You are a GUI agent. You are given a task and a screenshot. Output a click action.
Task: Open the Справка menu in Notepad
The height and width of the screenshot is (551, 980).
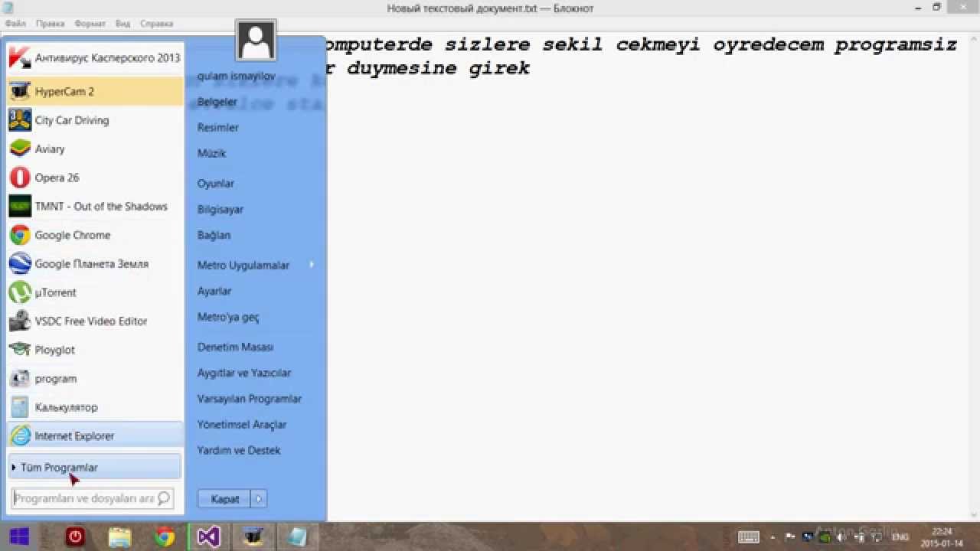click(156, 24)
